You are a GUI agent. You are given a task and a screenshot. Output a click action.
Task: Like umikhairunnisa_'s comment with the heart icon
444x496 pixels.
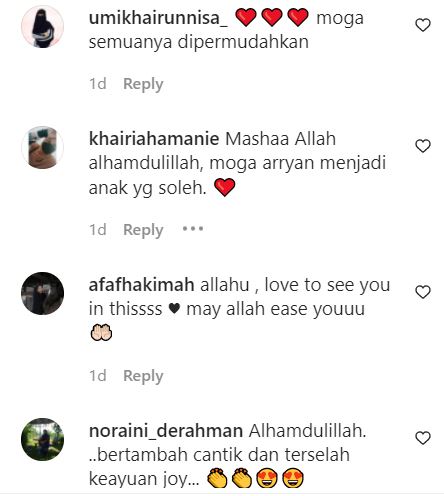coord(423,25)
